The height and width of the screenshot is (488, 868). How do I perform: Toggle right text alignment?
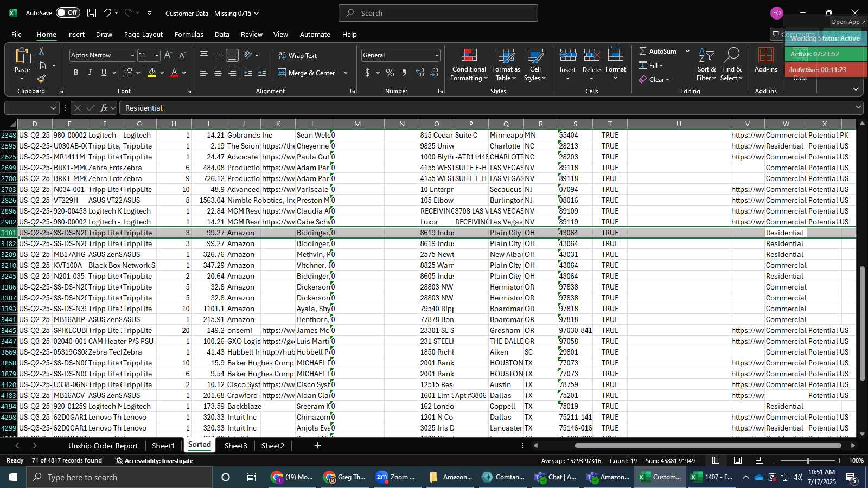(232, 73)
